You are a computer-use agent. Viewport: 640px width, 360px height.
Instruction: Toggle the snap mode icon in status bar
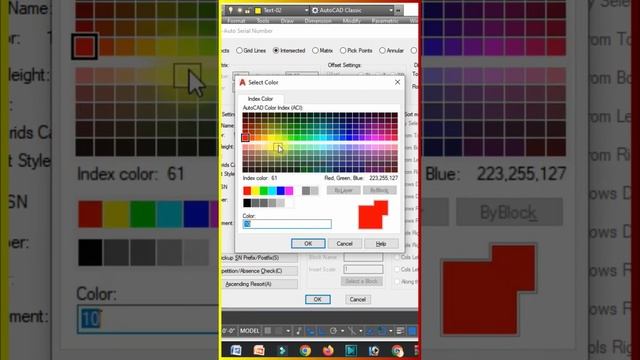coord(279,331)
